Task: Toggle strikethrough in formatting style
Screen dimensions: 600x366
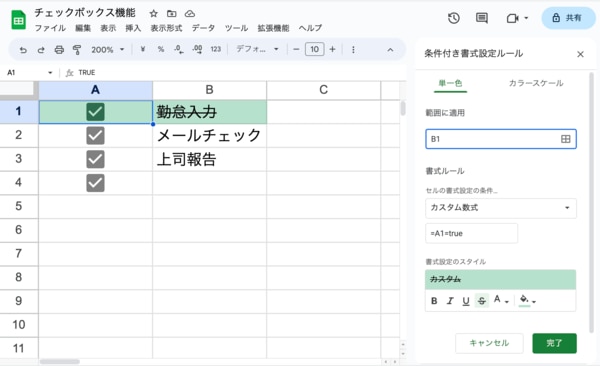Action: tap(482, 301)
